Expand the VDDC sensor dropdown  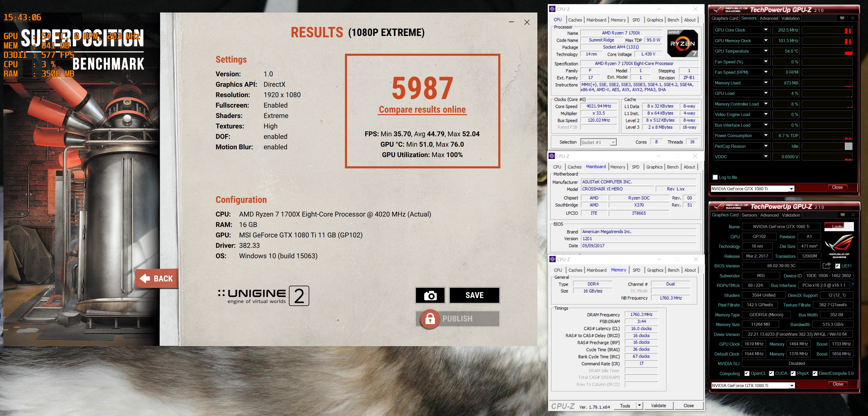[x=766, y=157]
